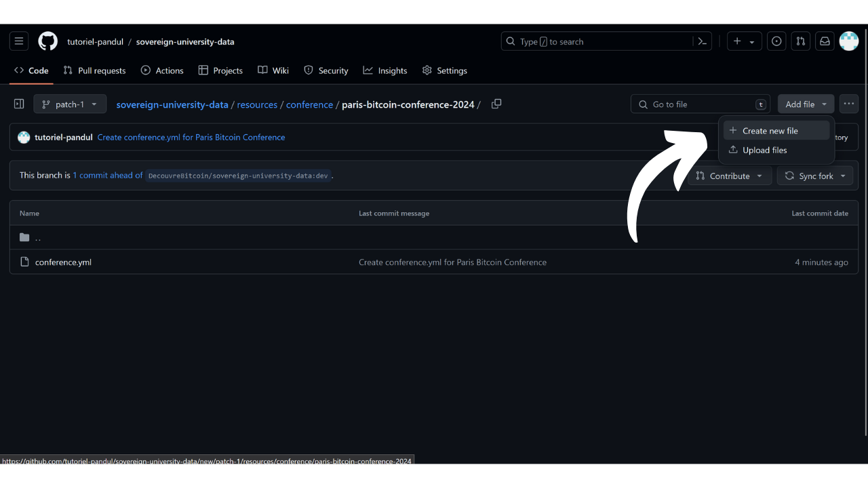
Task: Switch to the Code tab
Action: [x=31, y=70]
